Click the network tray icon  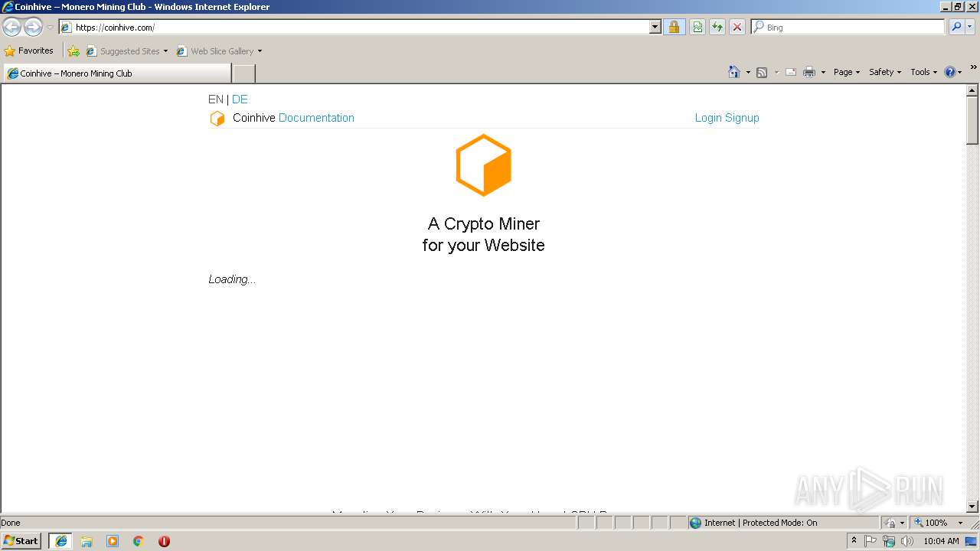(x=889, y=541)
